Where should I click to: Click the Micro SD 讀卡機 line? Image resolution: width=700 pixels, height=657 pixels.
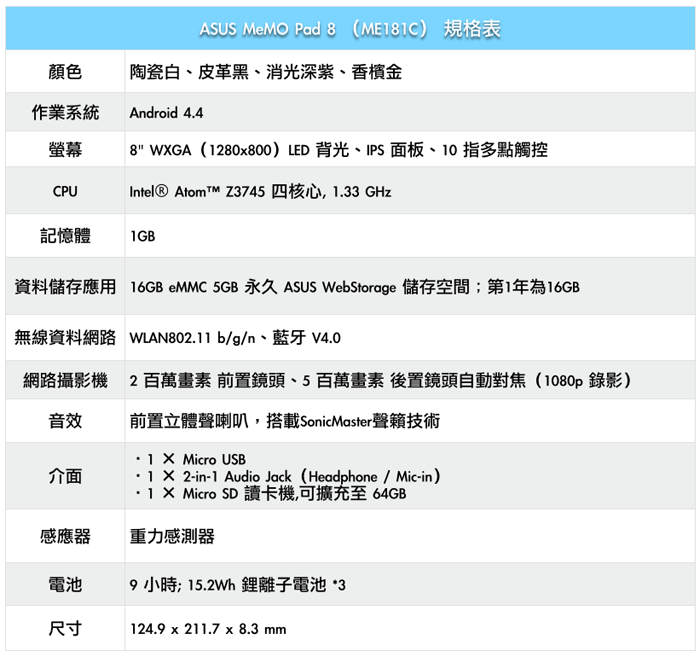[x=271, y=494]
